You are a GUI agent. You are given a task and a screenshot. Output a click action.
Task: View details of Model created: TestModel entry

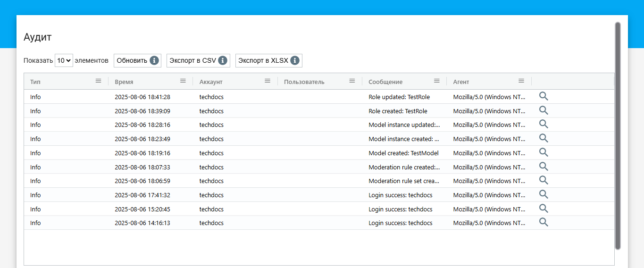pyautogui.click(x=544, y=152)
